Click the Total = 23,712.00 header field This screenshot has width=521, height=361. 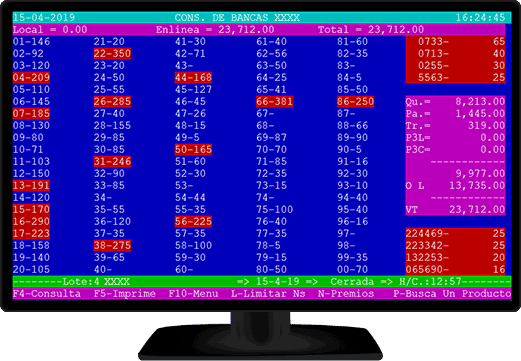(x=371, y=30)
